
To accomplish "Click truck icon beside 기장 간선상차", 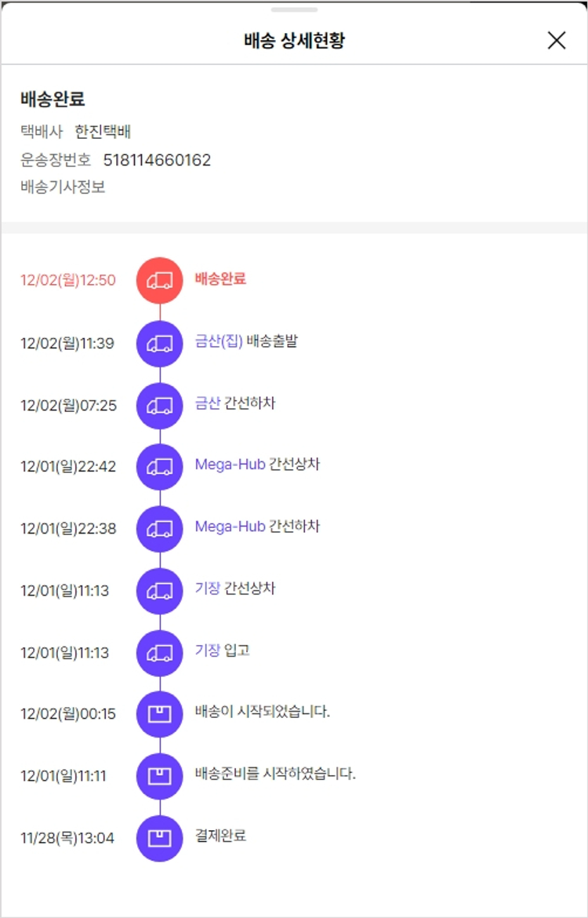I will (160, 590).
